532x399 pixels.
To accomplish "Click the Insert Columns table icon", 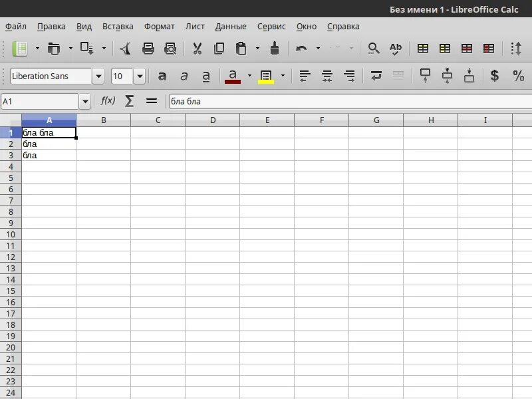I will [444, 49].
